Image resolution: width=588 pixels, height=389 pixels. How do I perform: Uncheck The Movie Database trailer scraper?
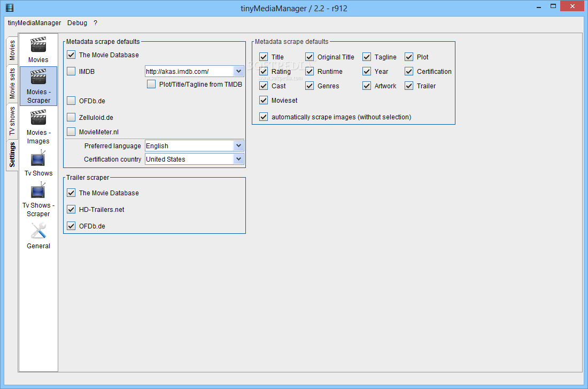[71, 193]
